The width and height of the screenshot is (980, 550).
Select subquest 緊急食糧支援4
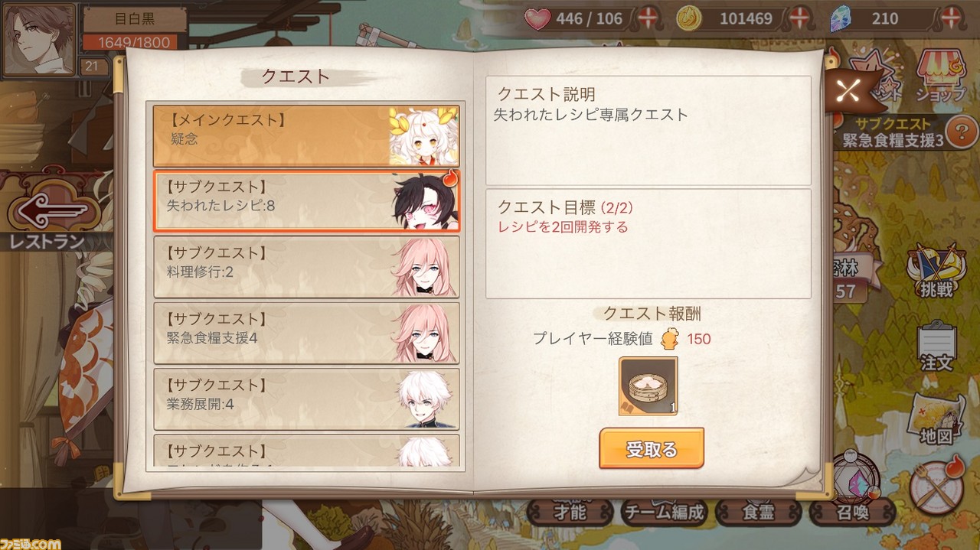point(306,334)
